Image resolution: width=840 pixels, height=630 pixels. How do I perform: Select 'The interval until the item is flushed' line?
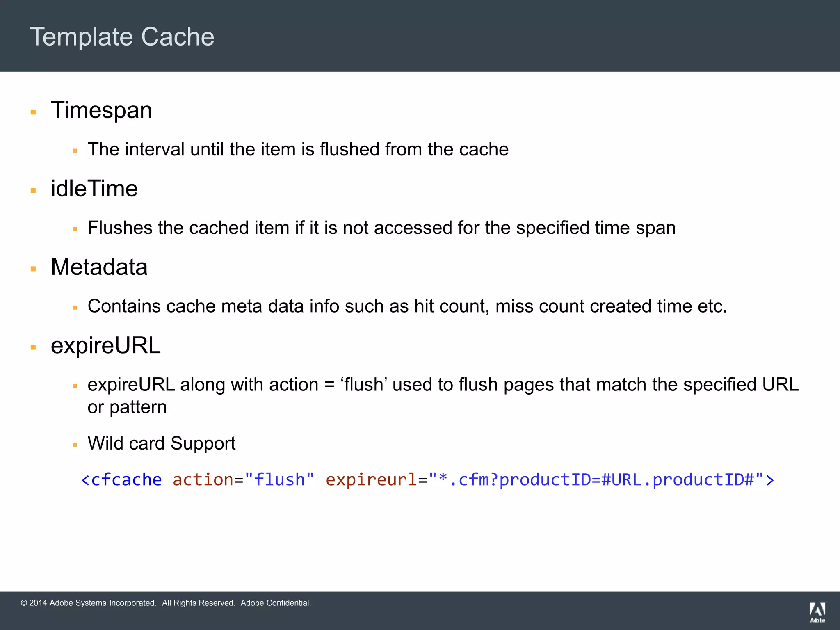(298, 149)
